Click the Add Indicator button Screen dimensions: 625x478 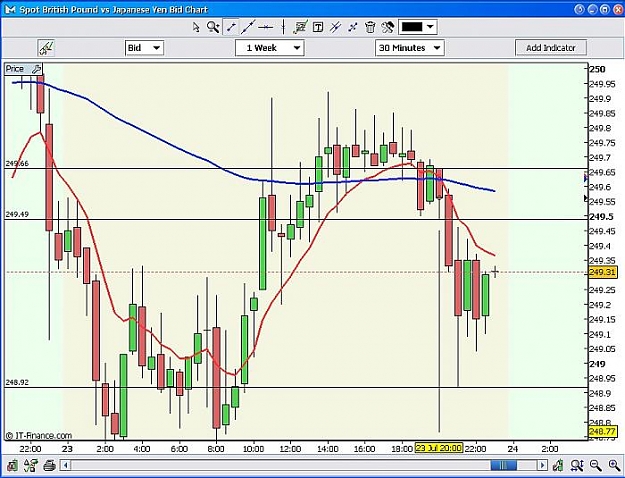pyautogui.click(x=551, y=48)
